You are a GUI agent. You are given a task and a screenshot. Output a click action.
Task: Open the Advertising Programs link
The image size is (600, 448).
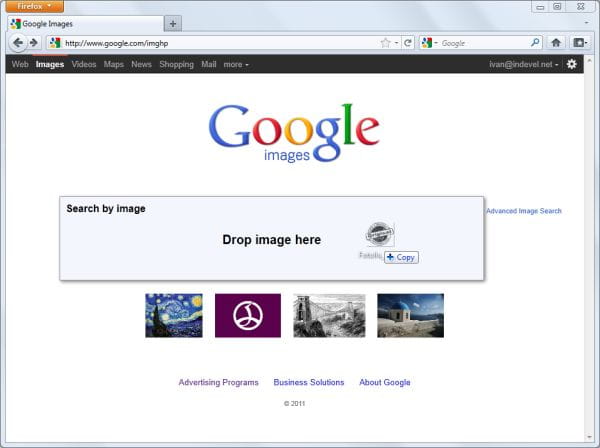pos(218,382)
